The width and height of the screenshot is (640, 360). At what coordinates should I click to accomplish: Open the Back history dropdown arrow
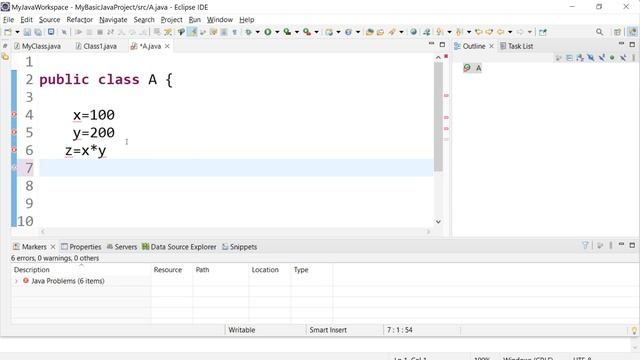coord(510,32)
